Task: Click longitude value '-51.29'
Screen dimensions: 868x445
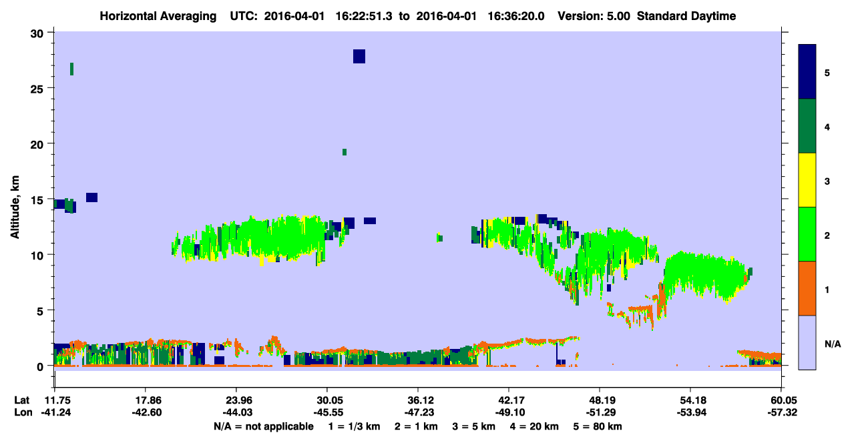Action: tap(600, 413)
